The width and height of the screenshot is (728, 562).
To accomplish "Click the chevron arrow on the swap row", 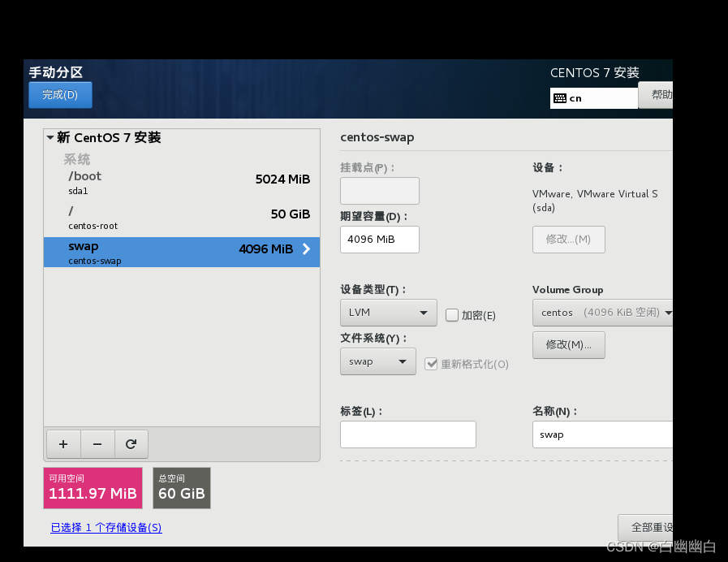I will 307,249.
